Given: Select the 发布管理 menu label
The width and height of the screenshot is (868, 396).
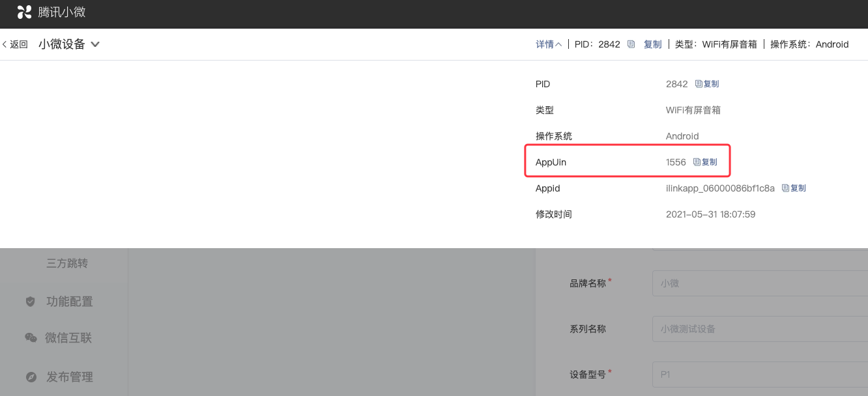Looking at the screenshot, I should click(x=70, y=377).
